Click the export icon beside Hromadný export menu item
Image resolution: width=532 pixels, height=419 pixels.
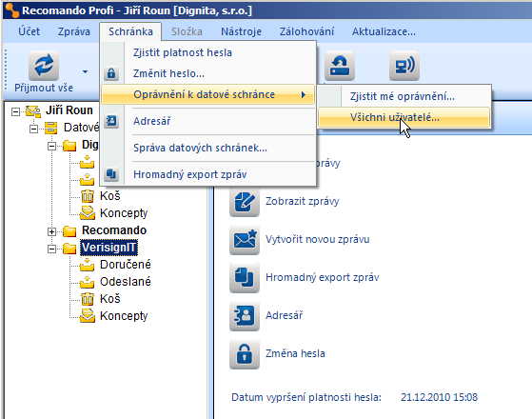tap(111, 174)
